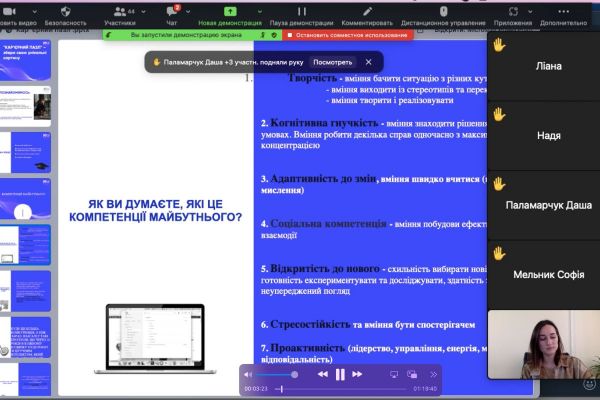The height and width of the screenshot is (400, 600).
Task: Open the Участники participants panel
Action: [x=119, y=14]
